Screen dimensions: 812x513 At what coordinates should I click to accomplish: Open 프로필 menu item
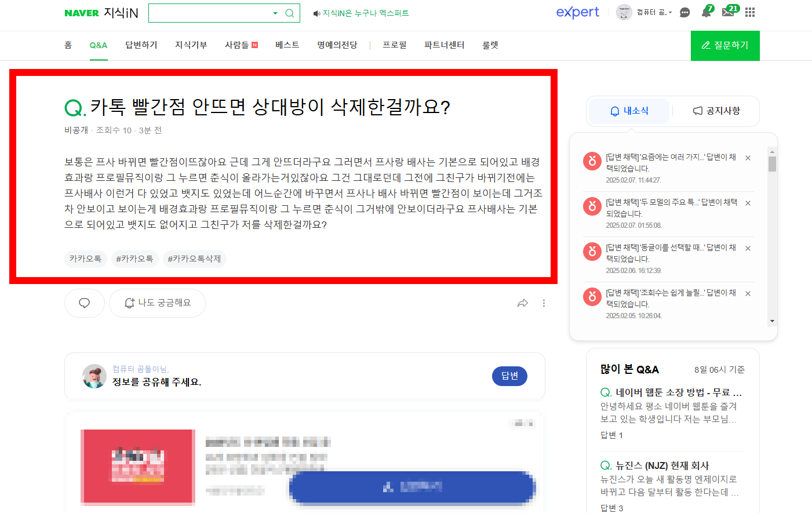click(x=395, y=45)
